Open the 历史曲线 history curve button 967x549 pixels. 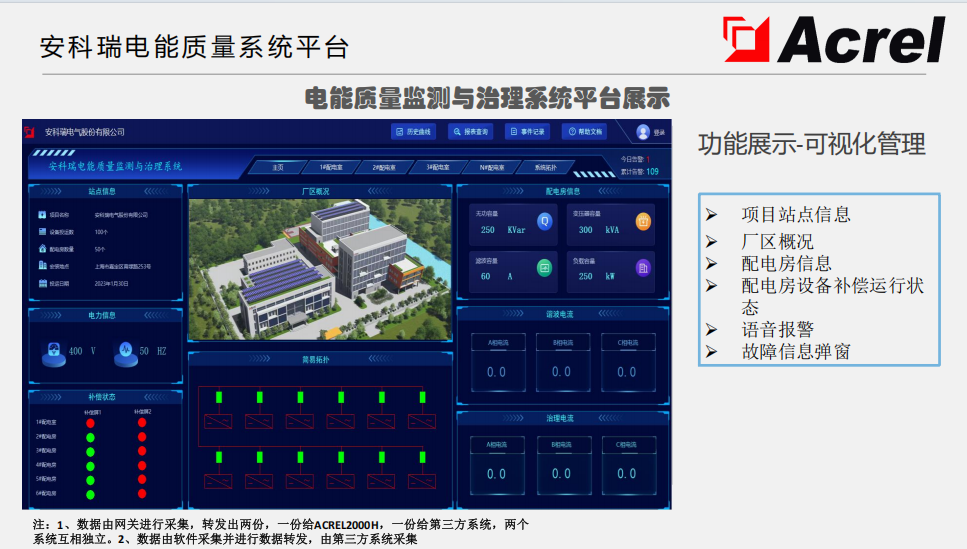pos(413,131)
